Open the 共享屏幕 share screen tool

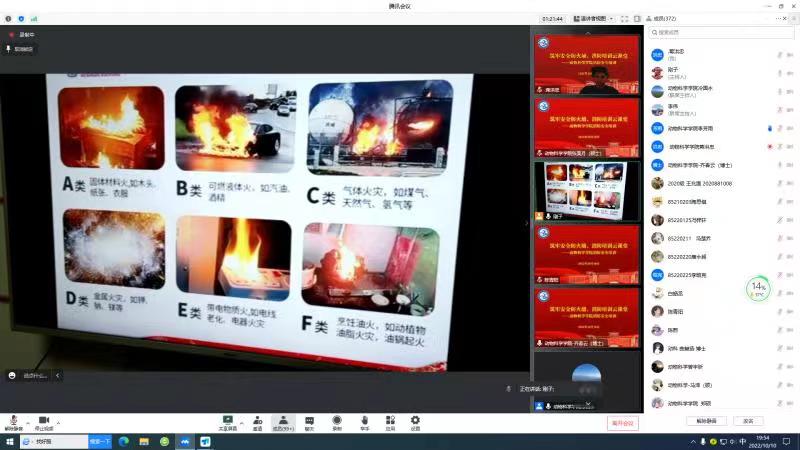coord(228,420)
